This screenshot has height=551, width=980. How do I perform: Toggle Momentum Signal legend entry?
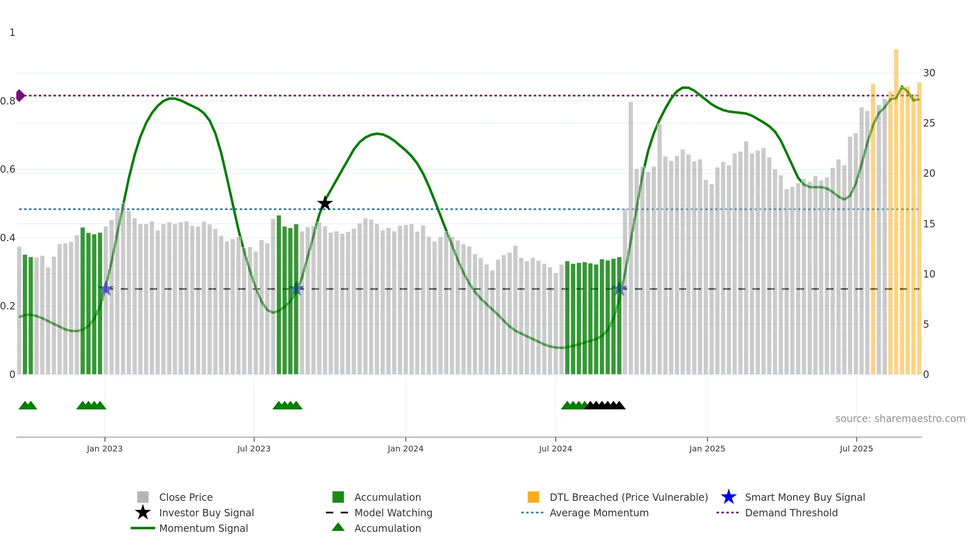tap(203, 528)
